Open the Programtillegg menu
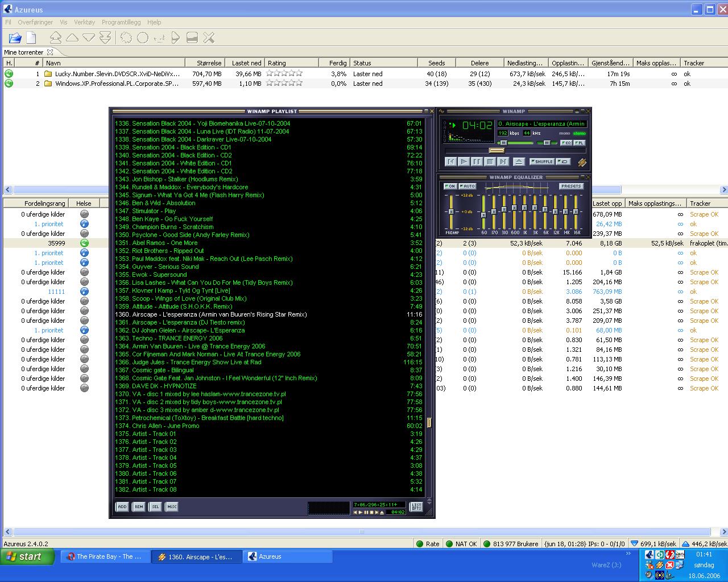 121,22
